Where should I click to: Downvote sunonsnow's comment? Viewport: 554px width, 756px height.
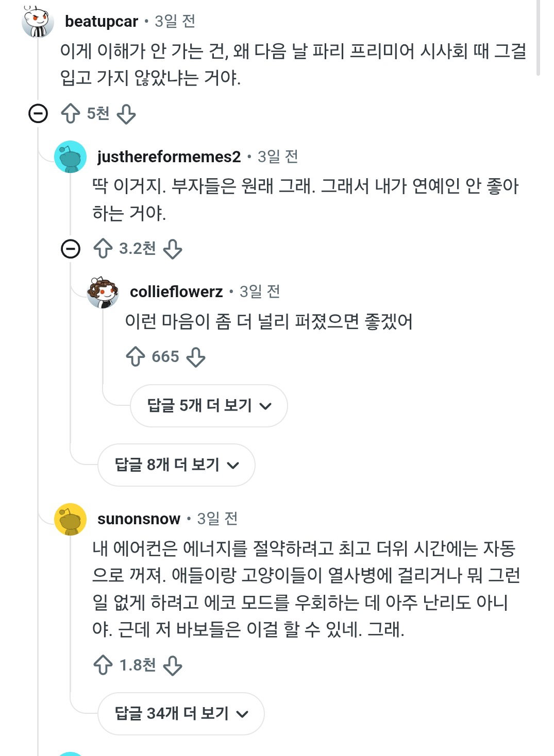173,665
